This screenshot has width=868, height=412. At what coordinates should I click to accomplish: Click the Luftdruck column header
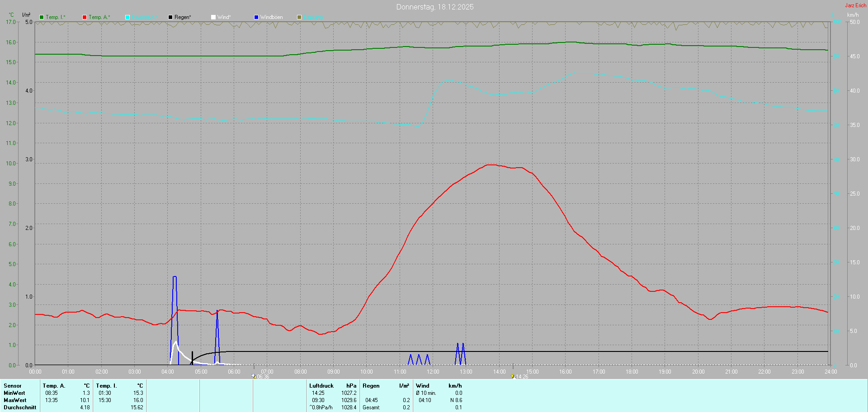click(x=321, y=386)
